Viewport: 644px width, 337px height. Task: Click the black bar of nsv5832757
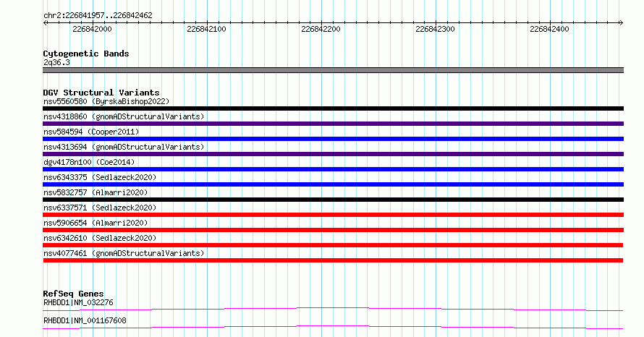coord(333,200)
